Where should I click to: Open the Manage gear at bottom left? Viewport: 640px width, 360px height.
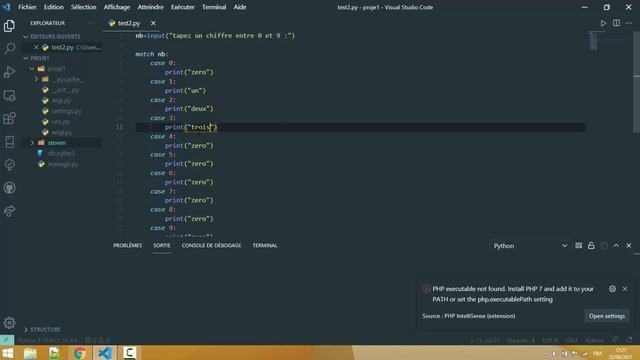coord(9,323)
